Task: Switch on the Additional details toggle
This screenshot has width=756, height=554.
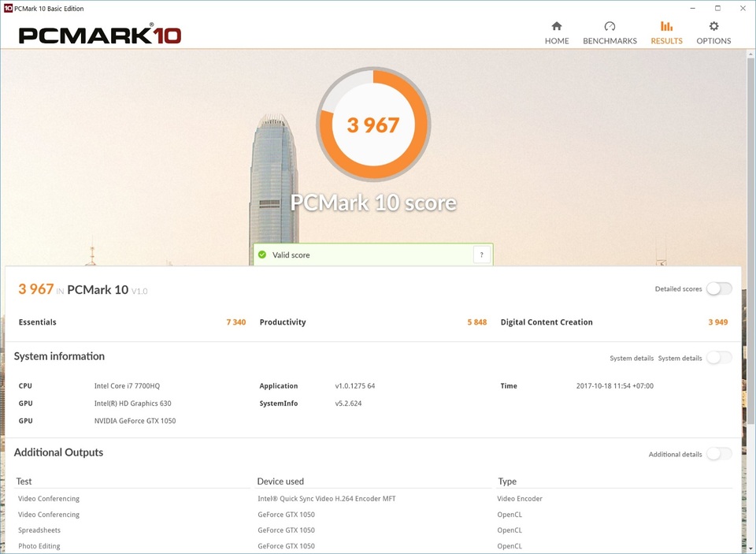Action: point(718,454)
